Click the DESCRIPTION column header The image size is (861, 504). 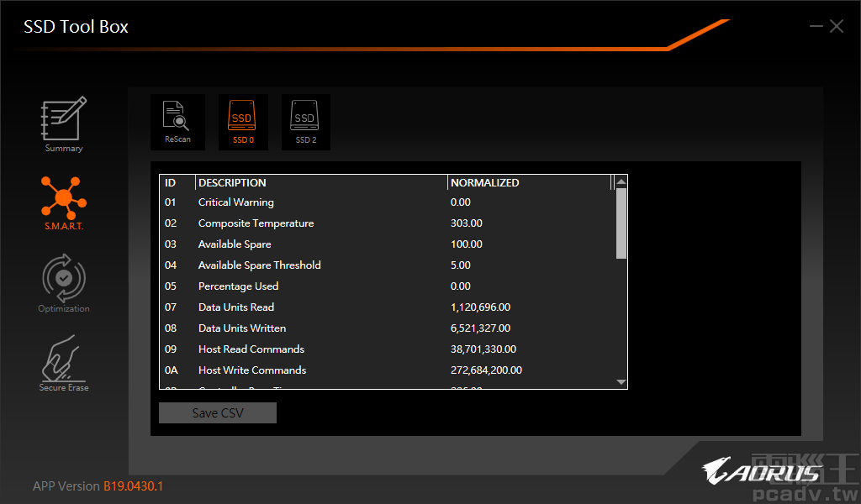(231, 181)
